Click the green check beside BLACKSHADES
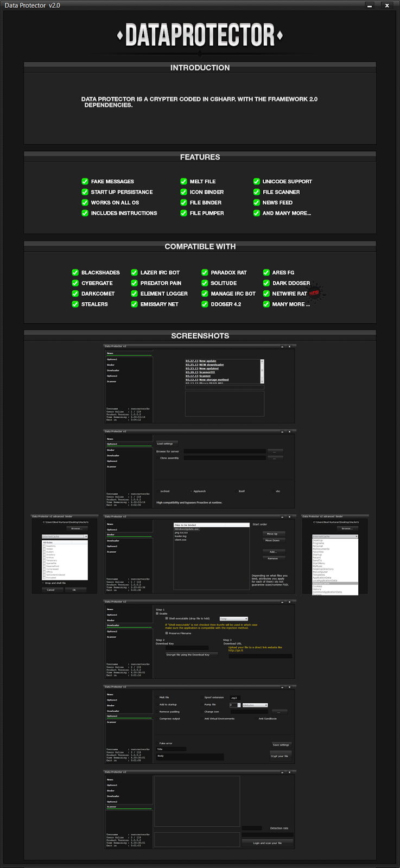Screen dimensions: 400x868 [x=75, y=272]
